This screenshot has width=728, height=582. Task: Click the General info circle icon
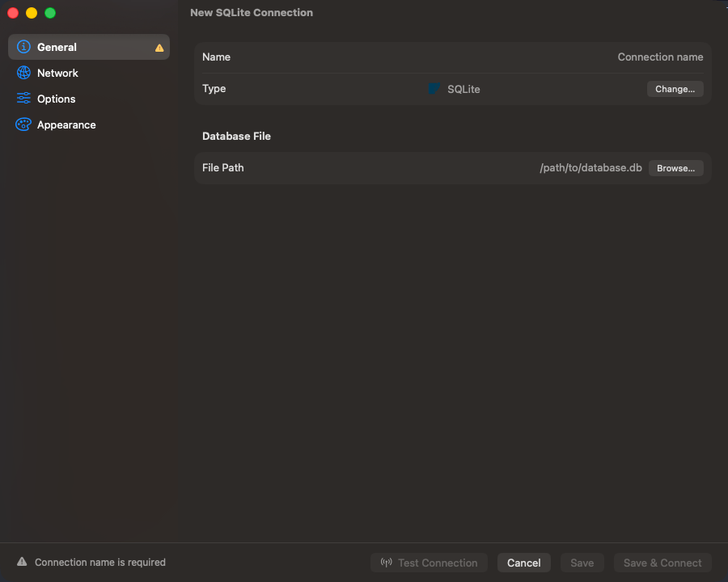tap(23, 47)
